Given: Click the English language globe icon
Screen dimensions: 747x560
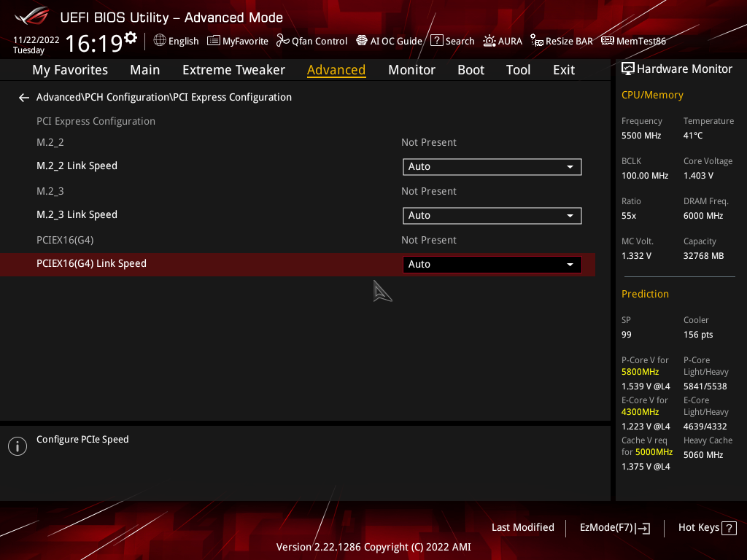Looking at the screenshot, I should [x=160, y=41].
